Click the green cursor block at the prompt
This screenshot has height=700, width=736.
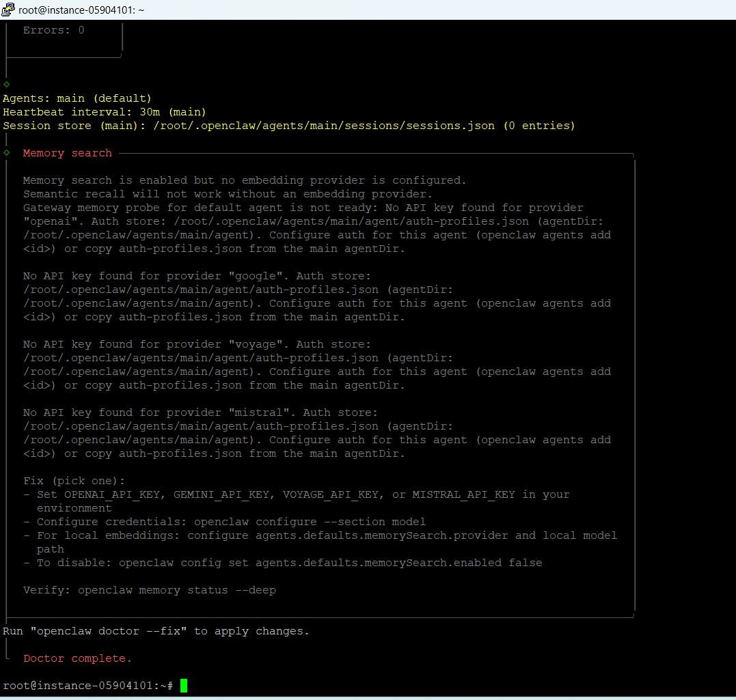click(183, 686)
